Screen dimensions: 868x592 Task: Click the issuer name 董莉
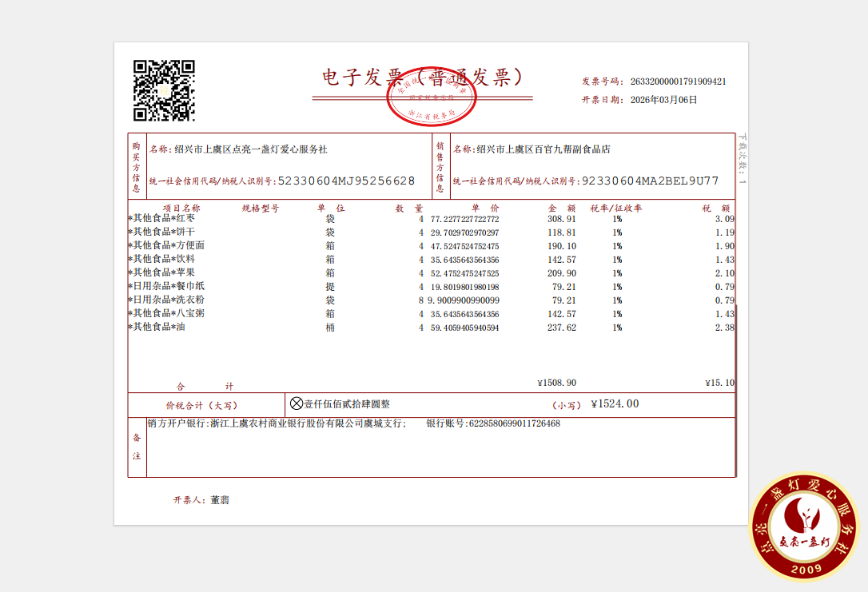pos(220,500)
